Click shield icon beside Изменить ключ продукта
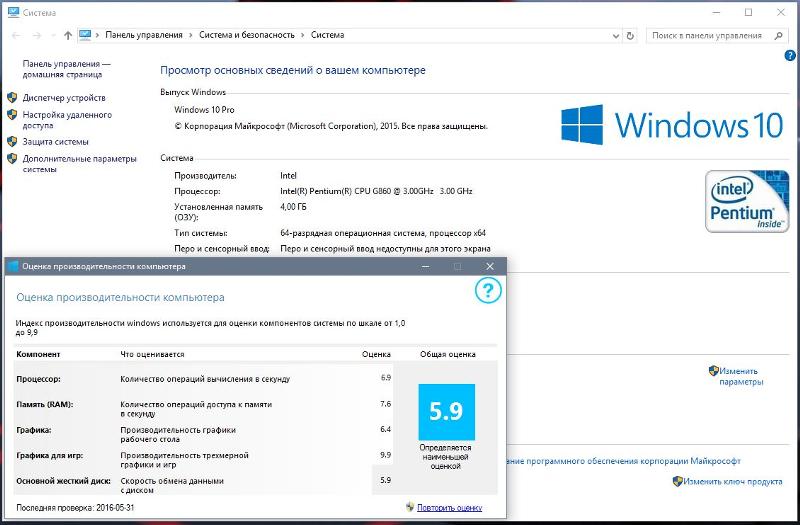Image resolution: width=800 pixels, height=525 pixels. (x=678, y=481)
